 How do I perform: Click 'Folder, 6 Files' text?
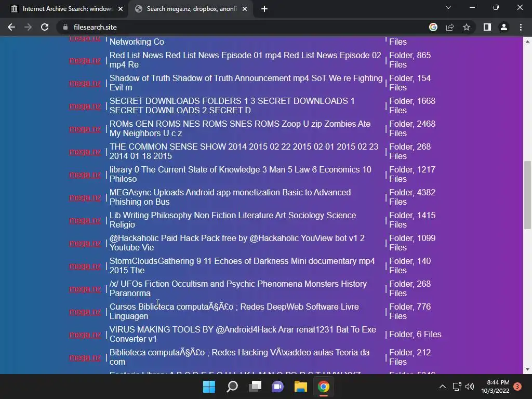click(x=415, y=334)
